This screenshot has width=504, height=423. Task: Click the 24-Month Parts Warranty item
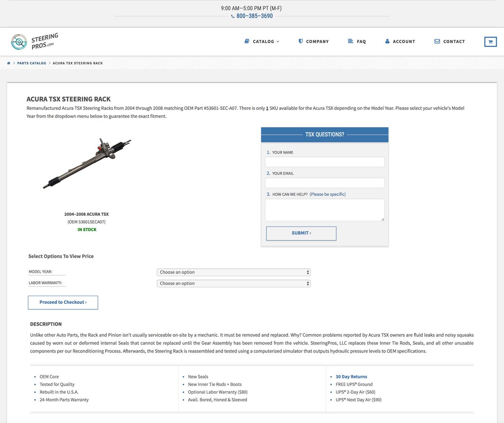point(64,399)
